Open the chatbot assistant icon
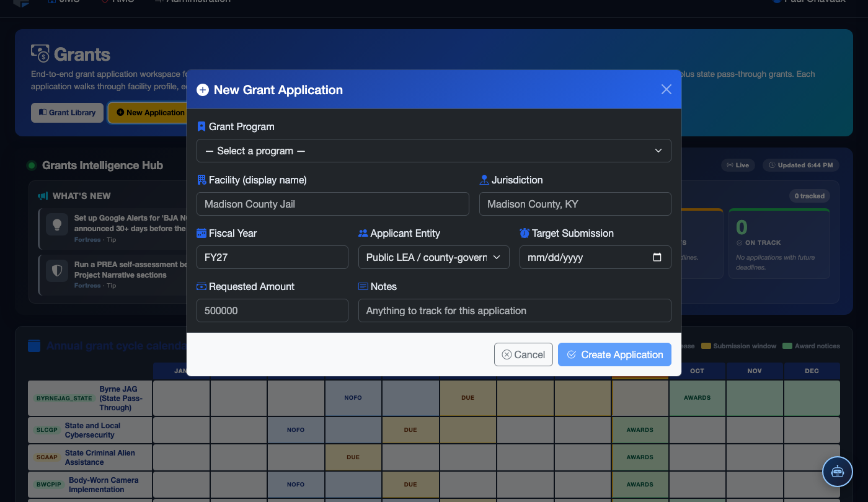This screenshot has width=868, height=502. [x=838, y=472]
